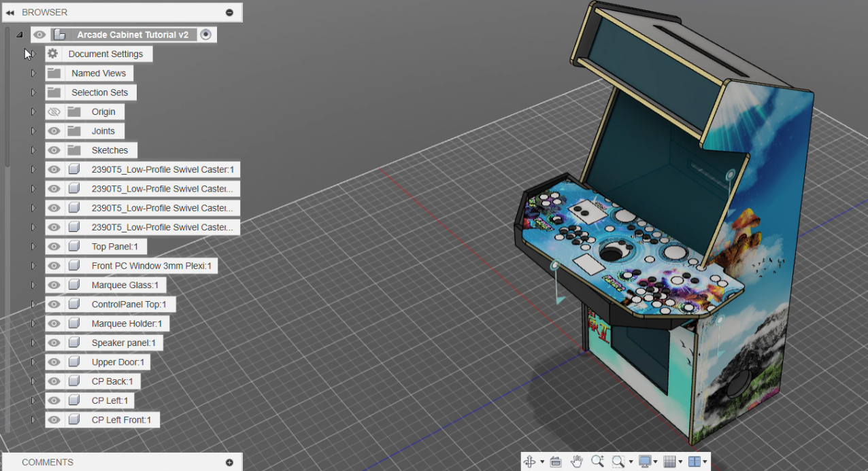This screenshot has height=471, width=868.
Task: Expand the Origin node
Action: pos(33,111)
